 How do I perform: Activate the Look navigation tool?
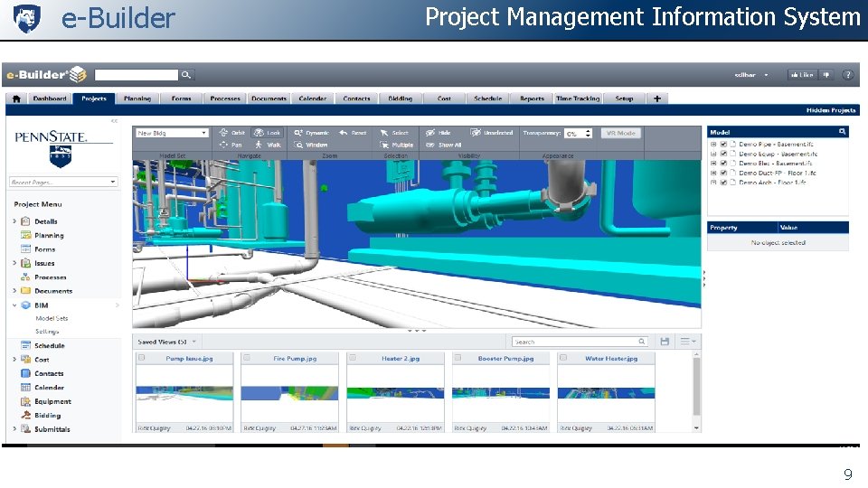click(267, 133)
